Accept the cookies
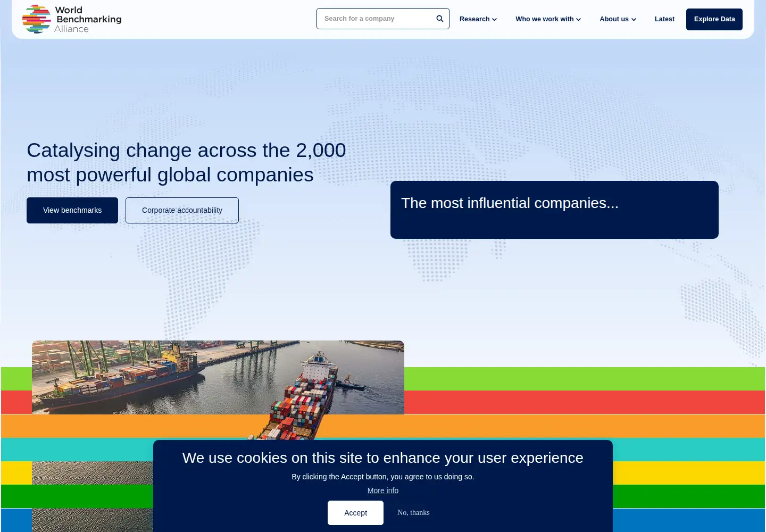Screen dimensions: 766x532 tap(355, 513)
